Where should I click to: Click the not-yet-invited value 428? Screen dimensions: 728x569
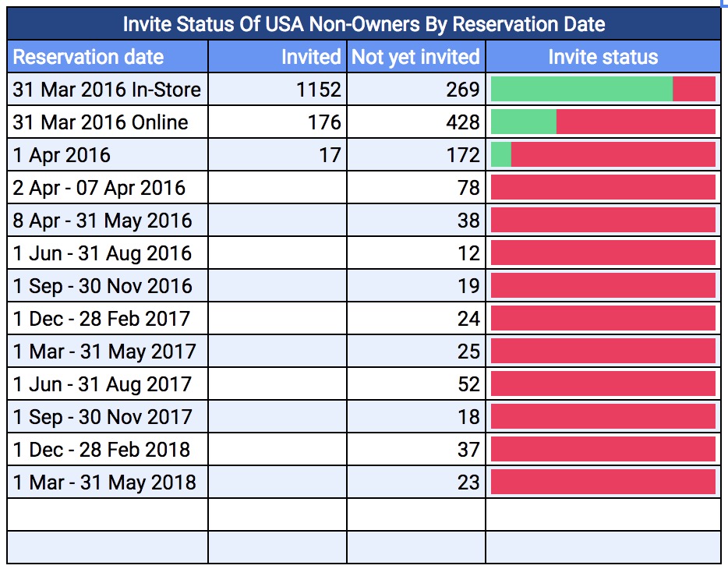(465, 122)
